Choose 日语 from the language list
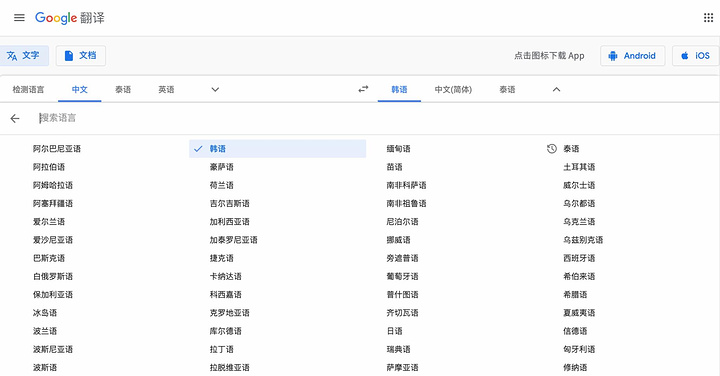Image resolution: width=720 pixels, height=376 pixels. pyautogui.click(x=394, y=331)
